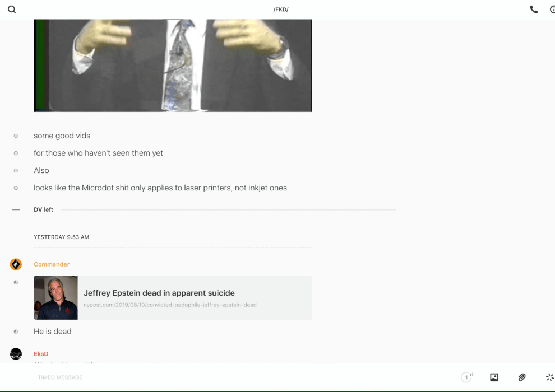Open the search magnifier icon
The width and height of the screenshot is (555, 392).
coord(12,9)
